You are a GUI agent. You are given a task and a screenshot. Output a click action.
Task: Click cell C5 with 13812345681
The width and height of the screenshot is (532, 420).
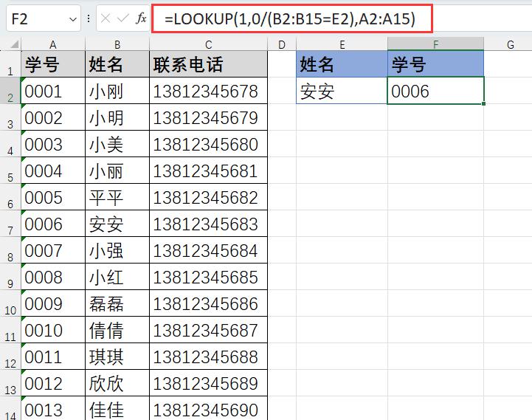[x=208, y=171]
